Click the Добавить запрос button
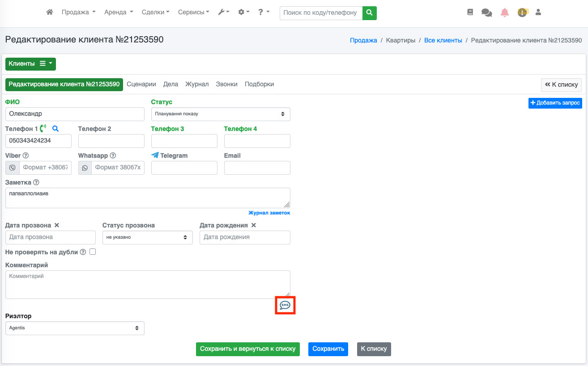The width and height of the screenshot is (588, 366). [x=555, y=103]
